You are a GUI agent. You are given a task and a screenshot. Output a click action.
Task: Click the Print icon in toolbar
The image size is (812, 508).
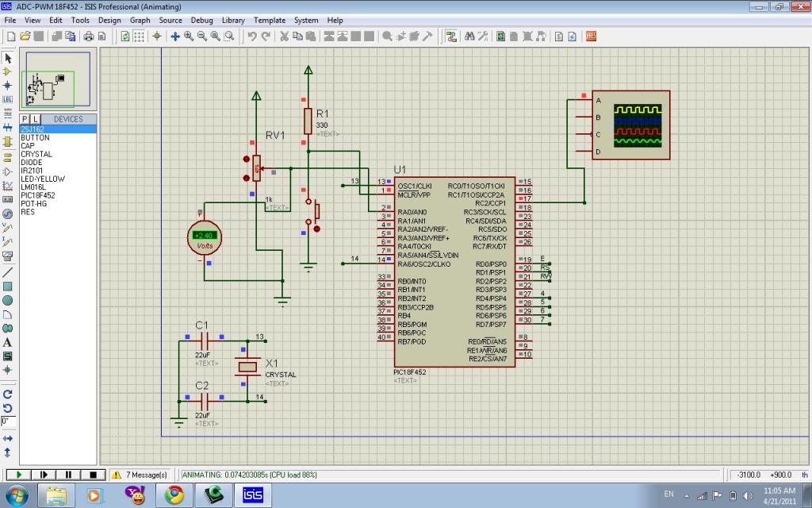point(89,36)
